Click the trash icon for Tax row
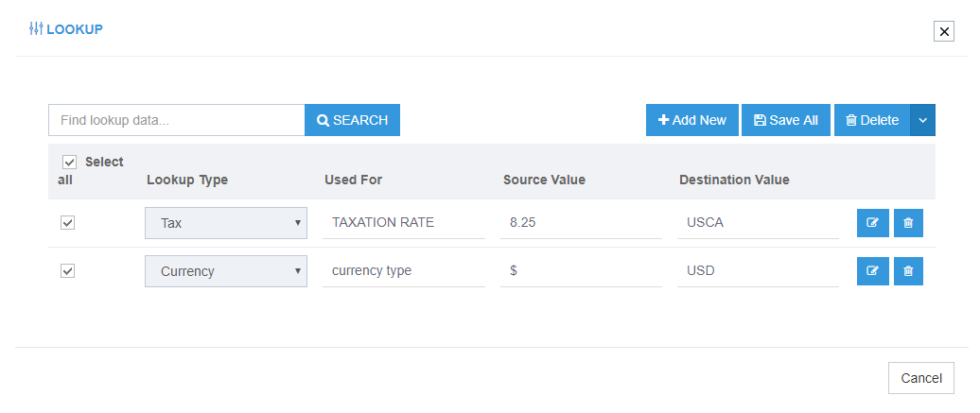Image resolution: width=980 pixels, height=413 pixels. point(908,223)
